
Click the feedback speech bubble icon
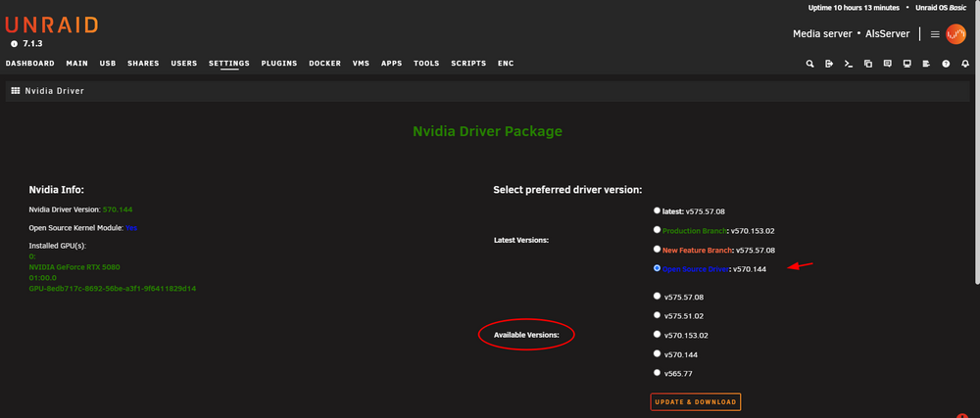point(888,64)
